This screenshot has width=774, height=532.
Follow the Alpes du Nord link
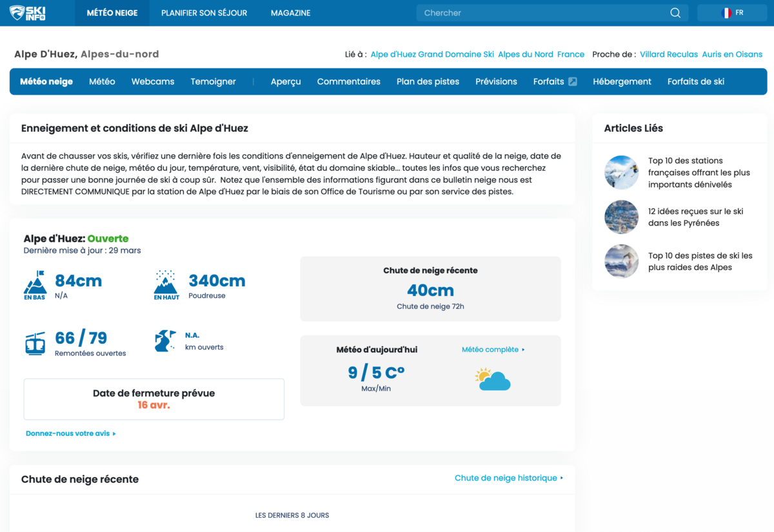coord(526,54)
